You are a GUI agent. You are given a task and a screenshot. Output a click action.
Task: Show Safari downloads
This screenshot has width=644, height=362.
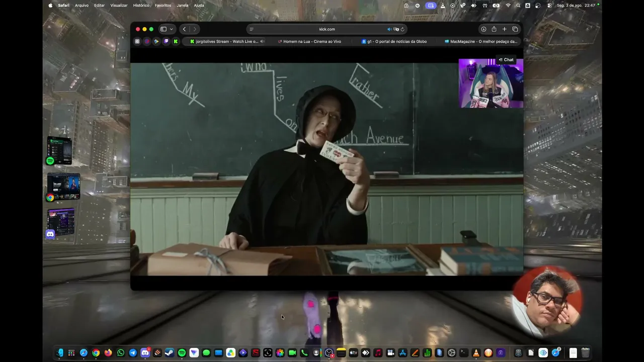pyautogui.click(x=484, y=29)
